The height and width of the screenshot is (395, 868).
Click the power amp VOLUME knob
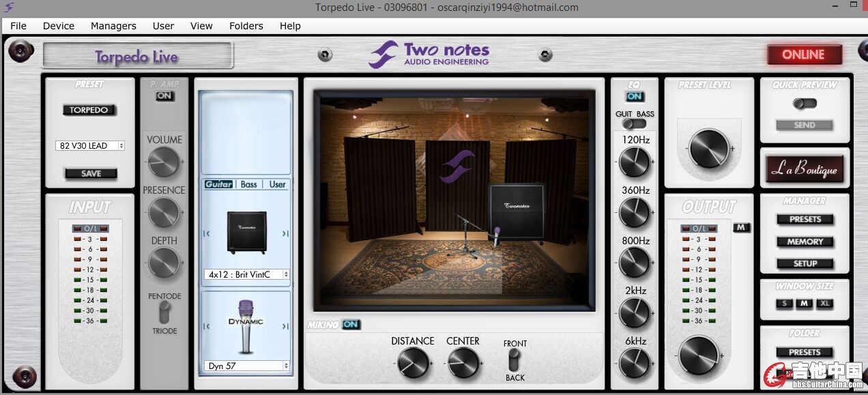[164, 162]
